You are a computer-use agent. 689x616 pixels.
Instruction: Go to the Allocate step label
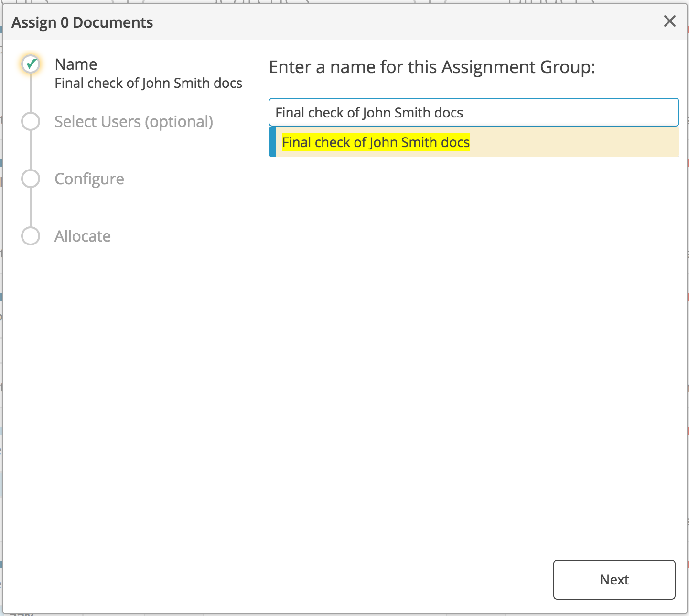(82, 235)
